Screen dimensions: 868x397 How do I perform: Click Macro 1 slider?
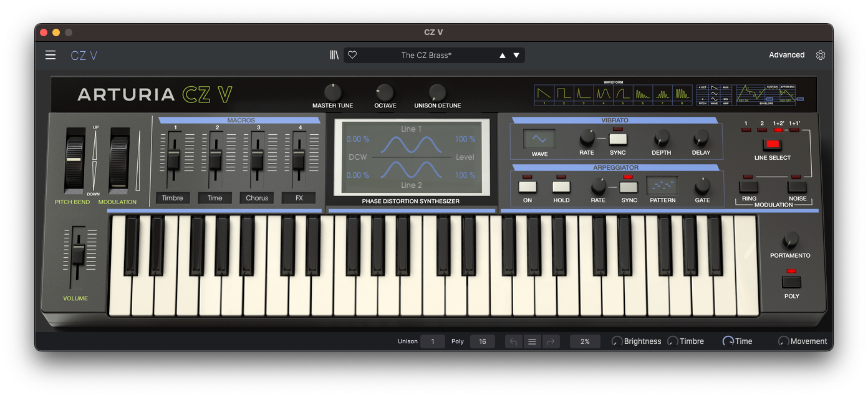(173, 159)
